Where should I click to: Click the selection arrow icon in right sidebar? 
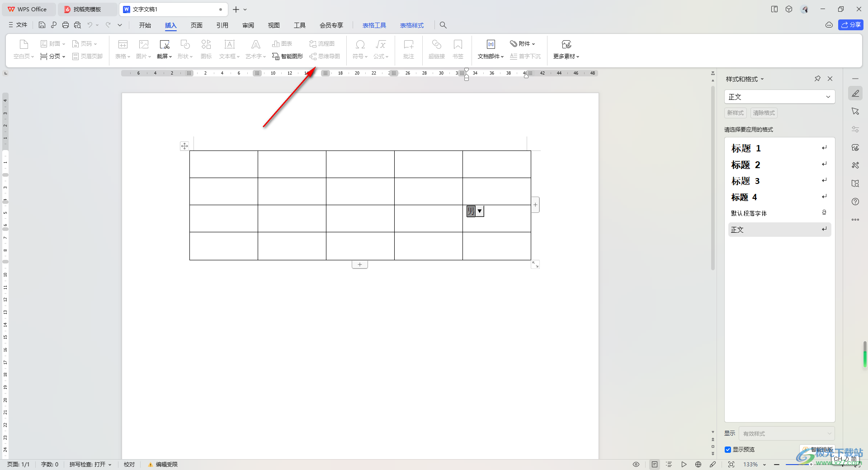coord(855,111)
